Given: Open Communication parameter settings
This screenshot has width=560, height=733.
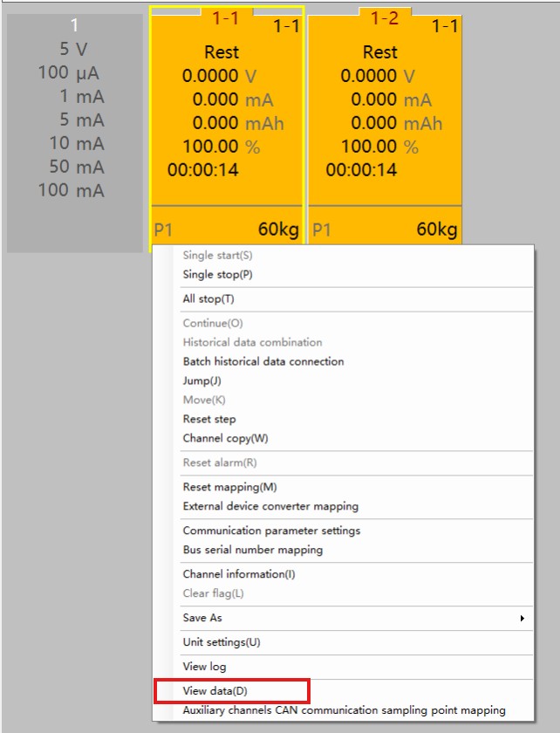Looking at the screenshot, I should click(271, 531).
